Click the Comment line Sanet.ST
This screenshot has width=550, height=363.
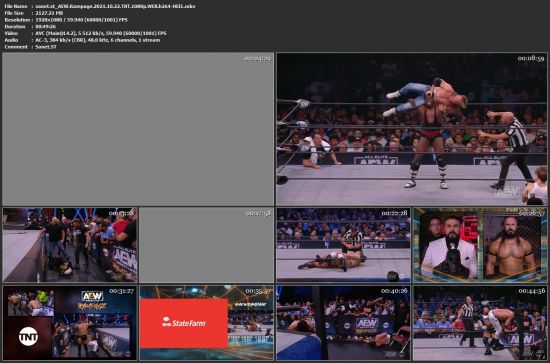[x=31, y=47]
